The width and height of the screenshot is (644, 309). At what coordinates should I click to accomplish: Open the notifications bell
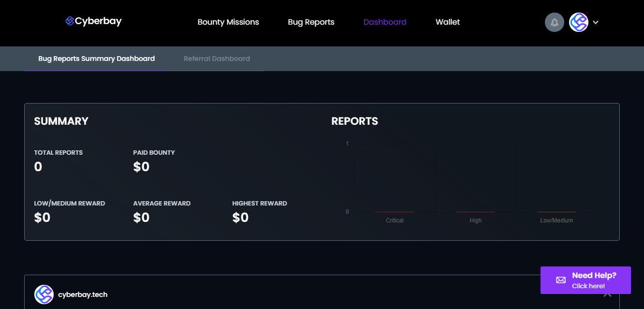(x=555, y=22)
